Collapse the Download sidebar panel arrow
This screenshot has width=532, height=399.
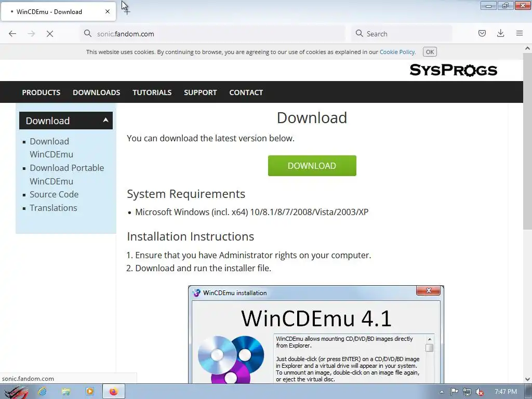point(105,120)
